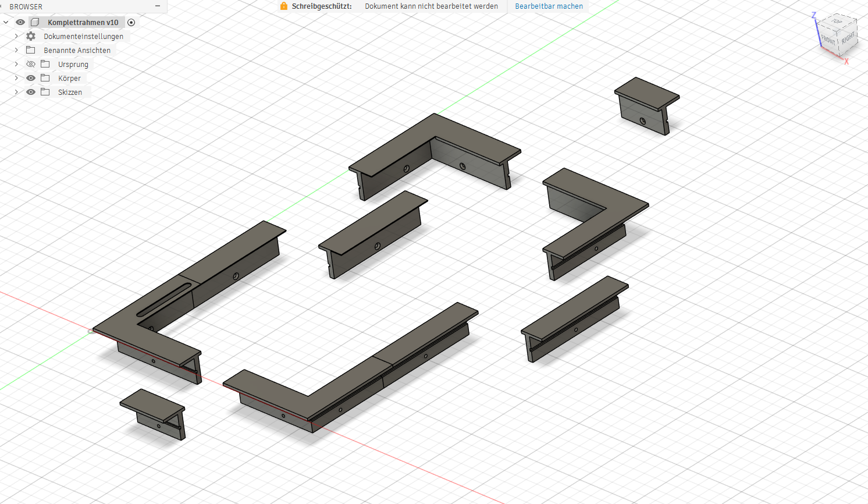
Task: Collapse the Komplettrahmen v10 root node
Action: pos(6,22)
